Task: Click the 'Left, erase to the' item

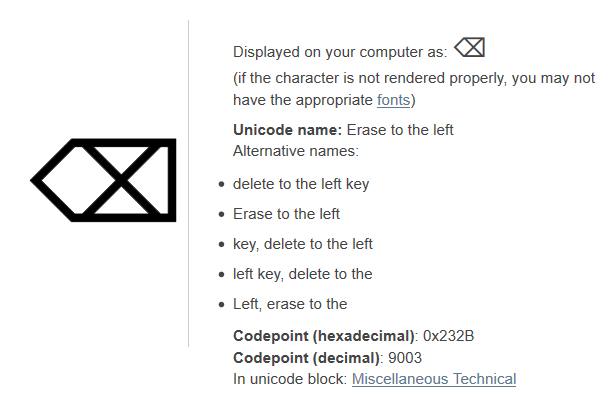Action: point(290,304)
